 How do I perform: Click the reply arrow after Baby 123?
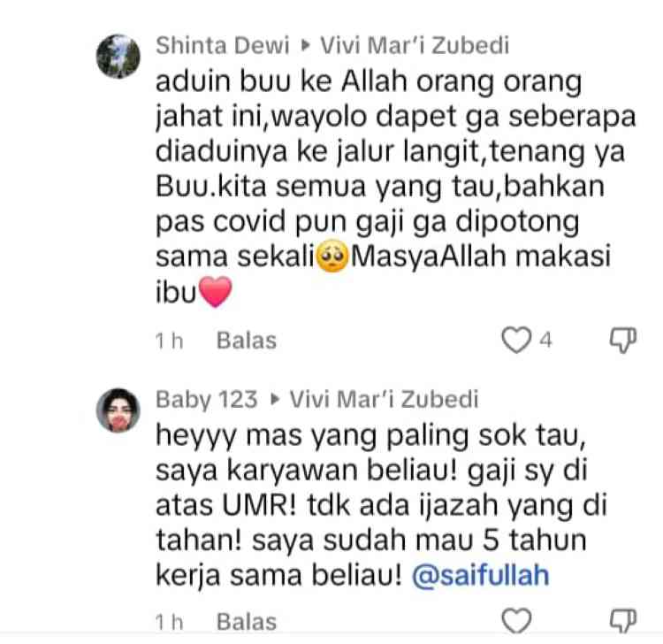point(274,399)
